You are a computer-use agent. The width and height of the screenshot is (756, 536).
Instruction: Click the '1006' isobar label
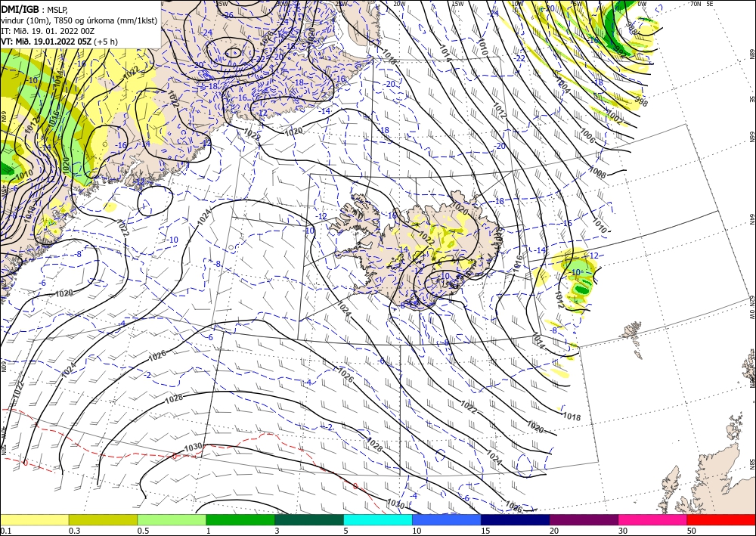pos(588,136)
